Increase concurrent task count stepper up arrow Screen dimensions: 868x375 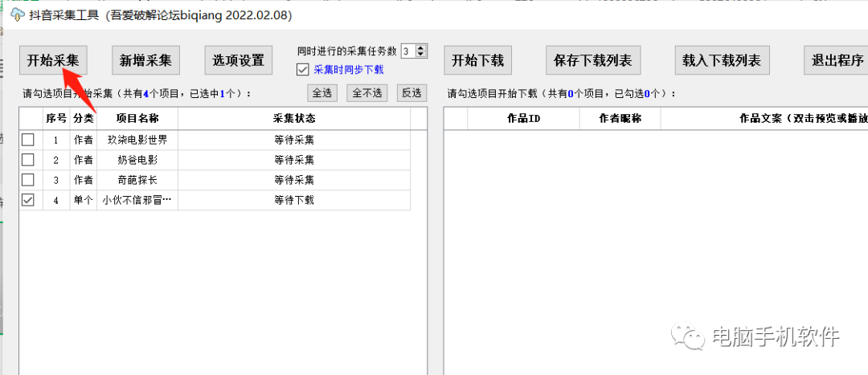[420, 48]
